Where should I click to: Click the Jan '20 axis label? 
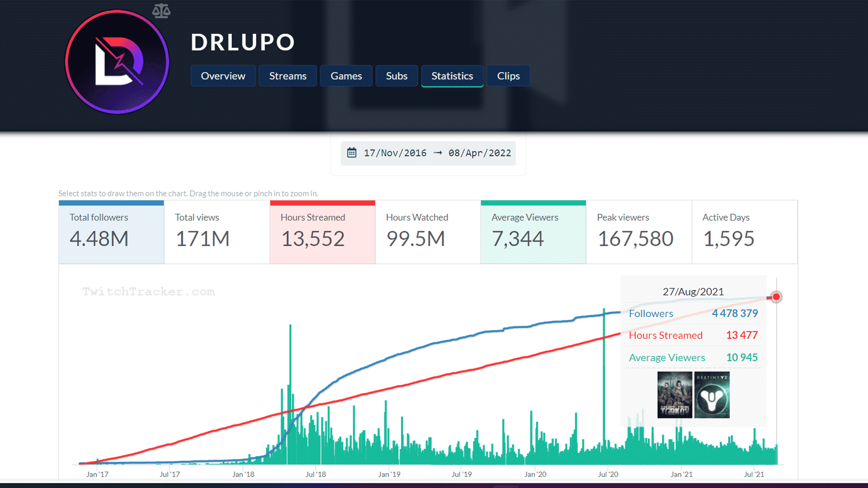click(535, 474)
